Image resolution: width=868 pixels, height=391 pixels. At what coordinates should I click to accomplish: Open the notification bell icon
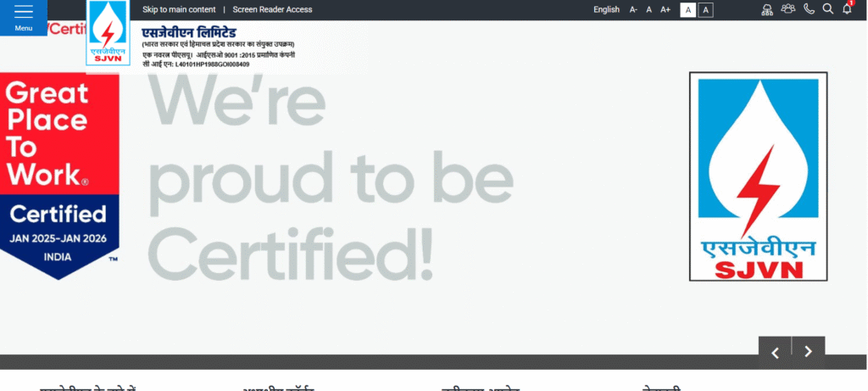click(847, 9)
